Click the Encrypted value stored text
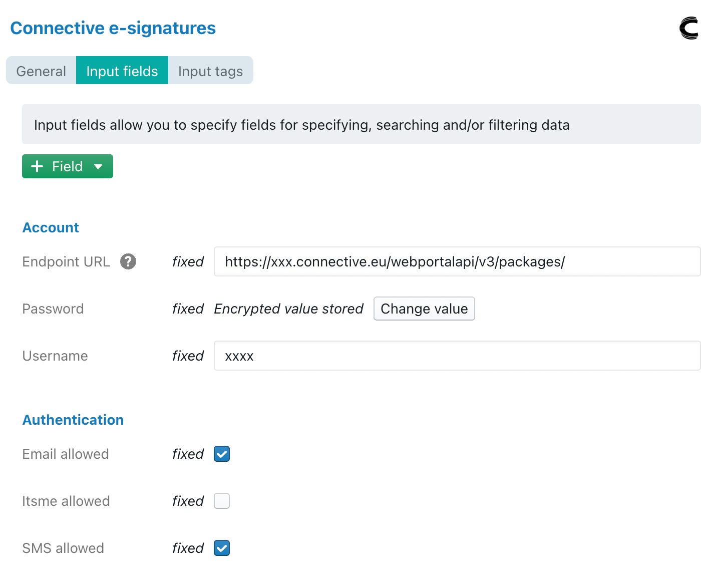Viewport: 704px width, 588px height. tap(288, 309)
